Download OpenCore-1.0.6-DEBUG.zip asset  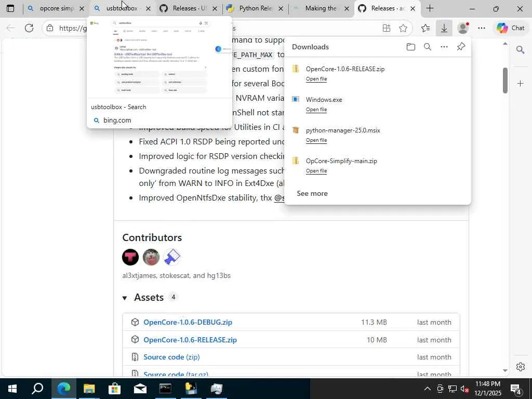[x=188, y=322]
